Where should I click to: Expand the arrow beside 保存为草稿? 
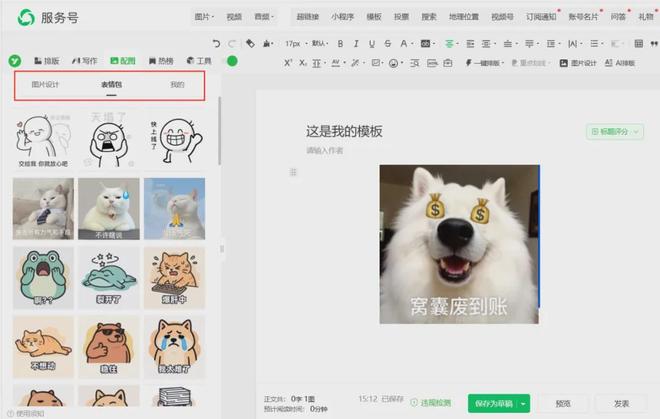pyautogui.click(x=523, y=403)
